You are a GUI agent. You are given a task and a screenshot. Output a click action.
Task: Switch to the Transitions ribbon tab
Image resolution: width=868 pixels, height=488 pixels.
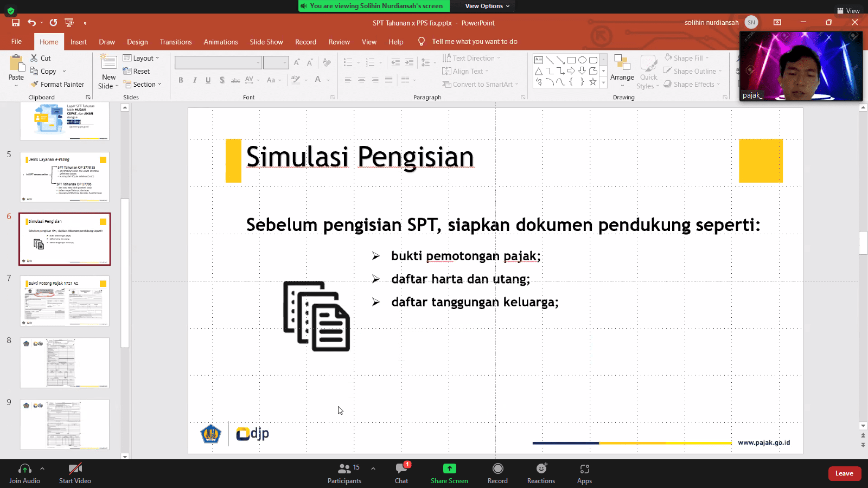pos(176,42)
